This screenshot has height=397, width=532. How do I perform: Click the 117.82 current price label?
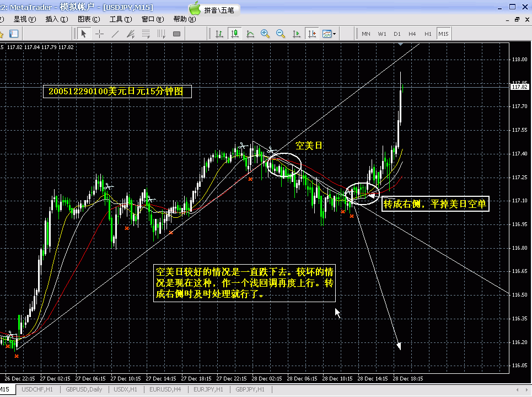[519, 87]
